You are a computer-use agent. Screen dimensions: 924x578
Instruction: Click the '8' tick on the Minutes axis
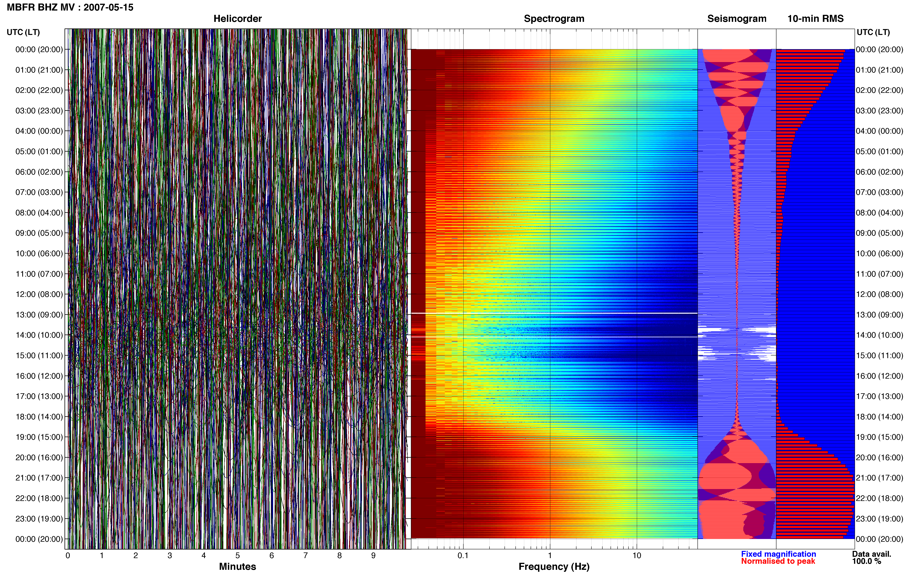click(x=340, y=556)
